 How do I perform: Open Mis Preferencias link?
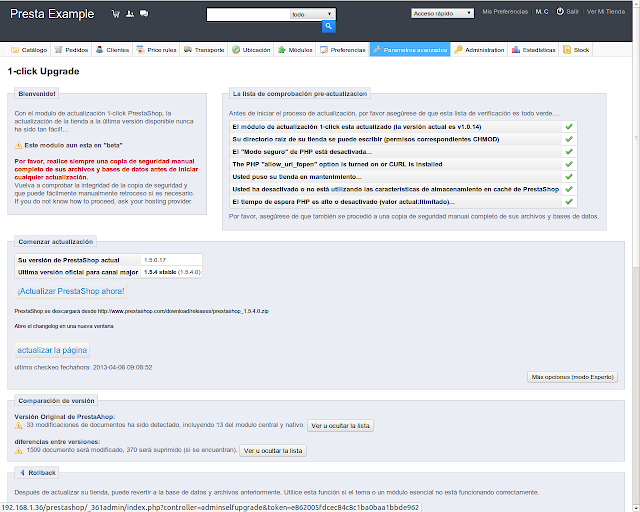pyautogui.click(x=505, y=12)
